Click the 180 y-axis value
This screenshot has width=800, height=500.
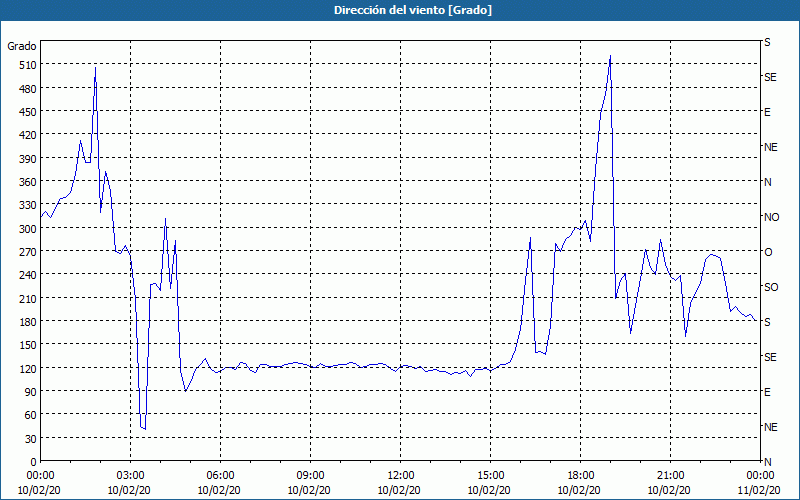pos(28,321)
